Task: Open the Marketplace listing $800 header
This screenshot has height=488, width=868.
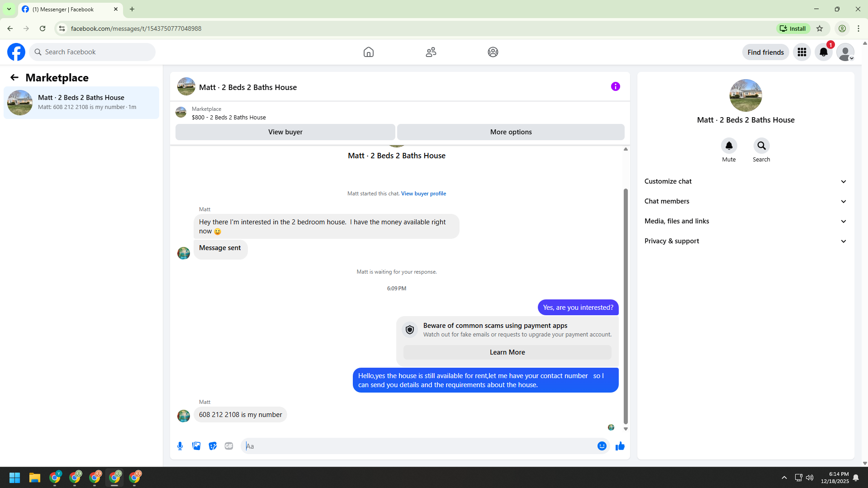Action: (x=228, y=113)
